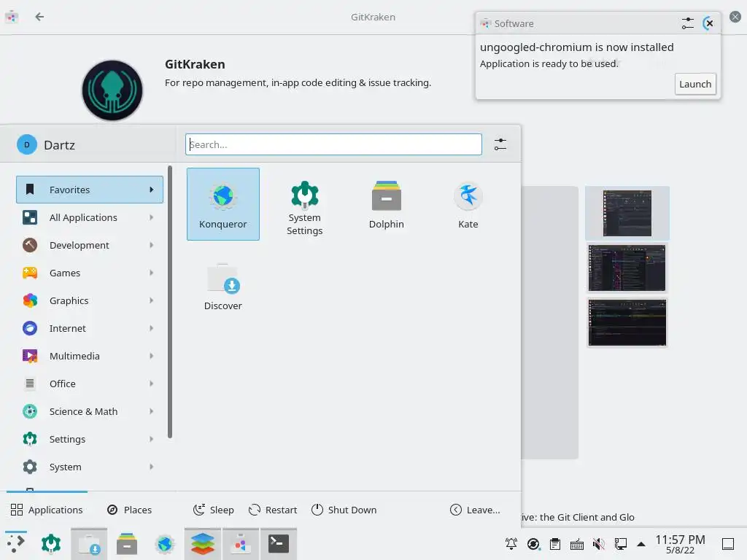Expand the System category arrow

point(151,467)
